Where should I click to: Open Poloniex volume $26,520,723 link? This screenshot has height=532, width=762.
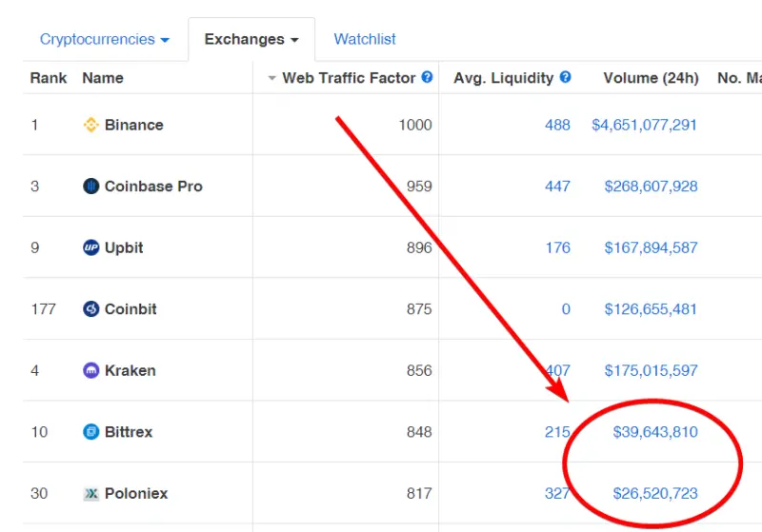pyautogui.click(x=655, y=494)
